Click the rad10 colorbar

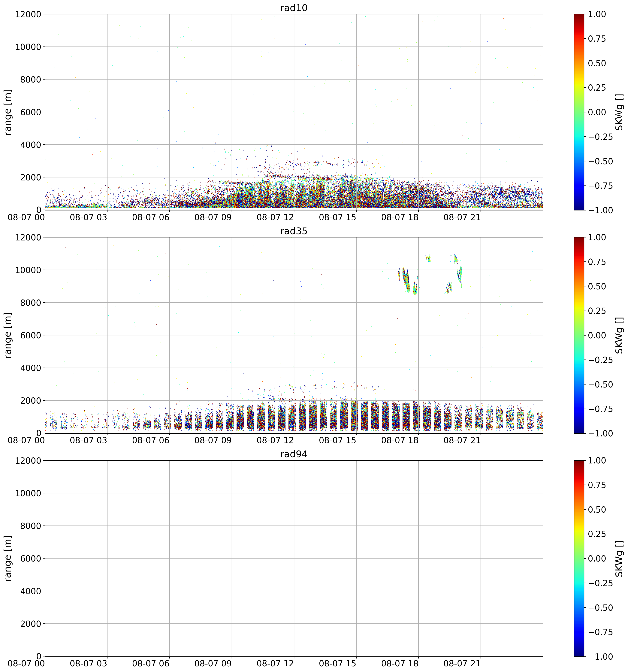pyautogui.click(x=579, y=112)
